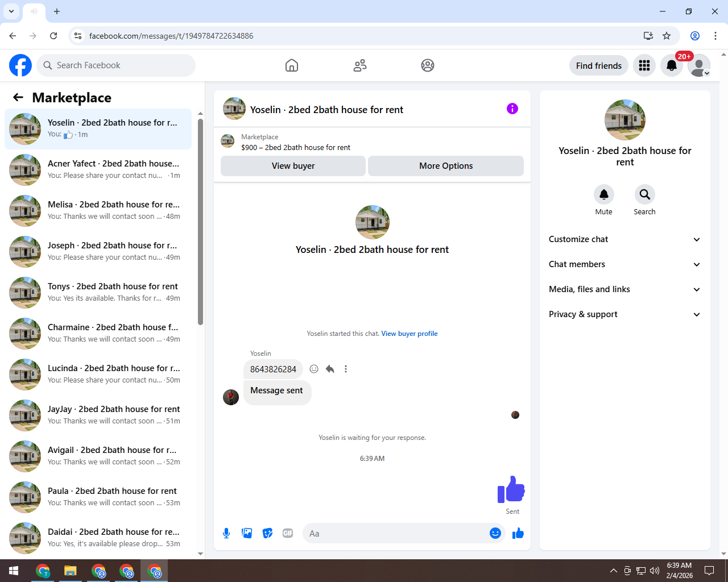The width and height of the screenshot is (728, 582).
Task: Click the Aa message input field
Action: [x=395, y=533]
